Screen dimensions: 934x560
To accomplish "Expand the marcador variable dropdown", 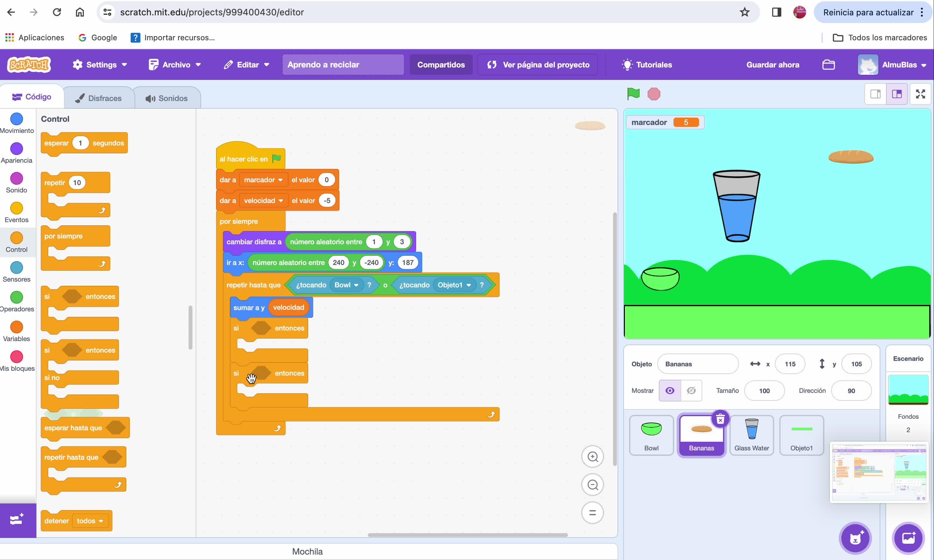I will point(280,180).
